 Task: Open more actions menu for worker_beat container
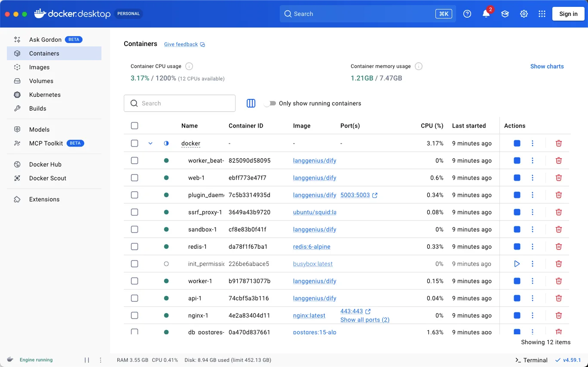click(533, 160)
